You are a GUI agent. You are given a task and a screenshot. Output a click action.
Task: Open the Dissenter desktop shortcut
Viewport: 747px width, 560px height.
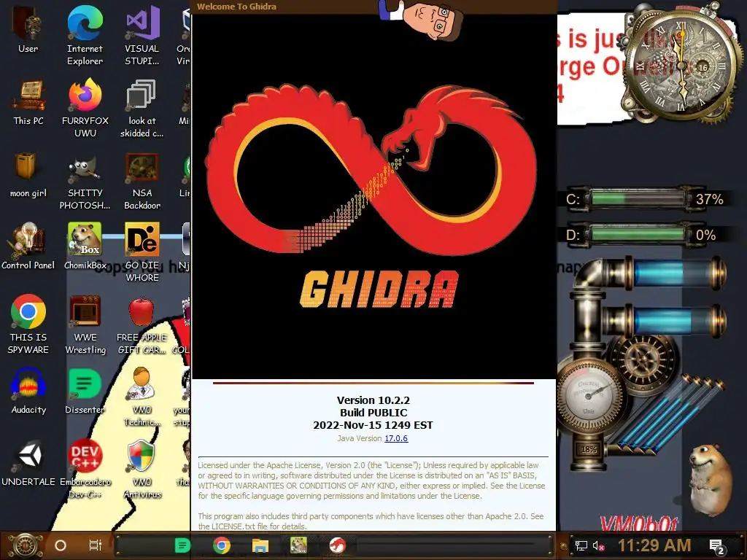tap(85, 392)
